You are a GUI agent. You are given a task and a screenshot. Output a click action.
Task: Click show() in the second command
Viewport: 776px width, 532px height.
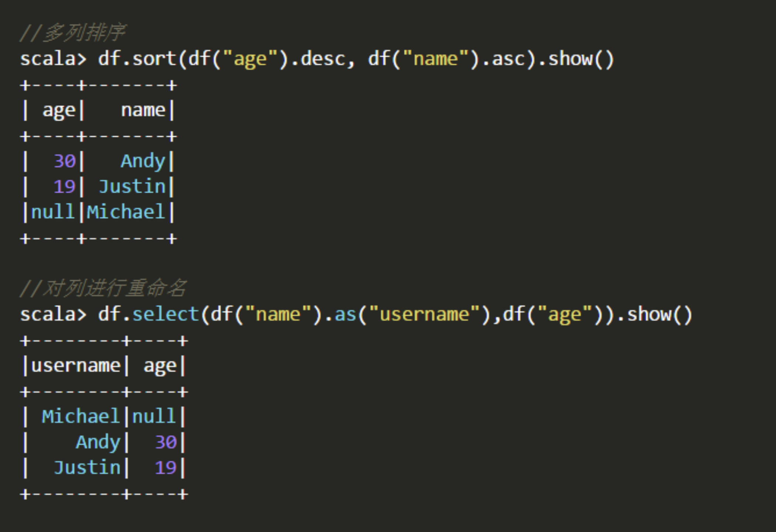tap(660, 314)
